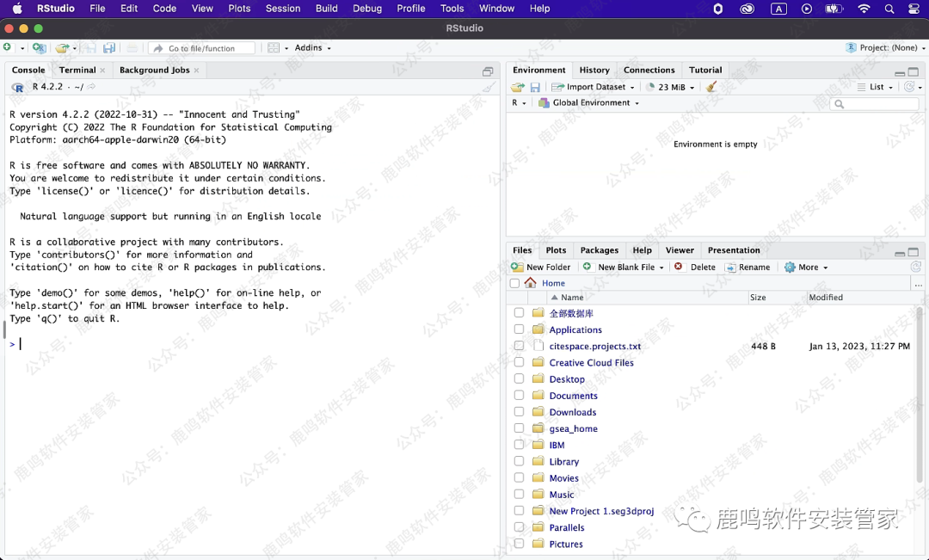Toggle the select-all checkbox beside Home
Viewport: 929px width, 560px height.
click(514, 283)
